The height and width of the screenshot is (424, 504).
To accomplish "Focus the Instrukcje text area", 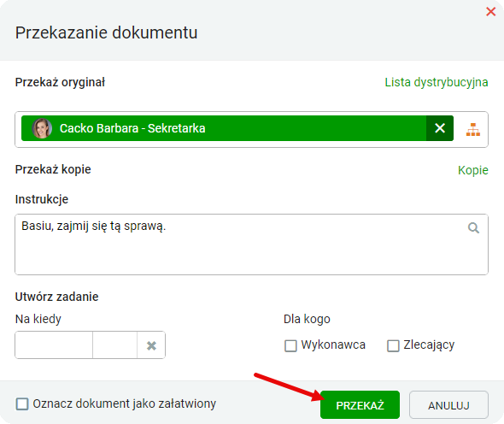I will coord(251,244).
